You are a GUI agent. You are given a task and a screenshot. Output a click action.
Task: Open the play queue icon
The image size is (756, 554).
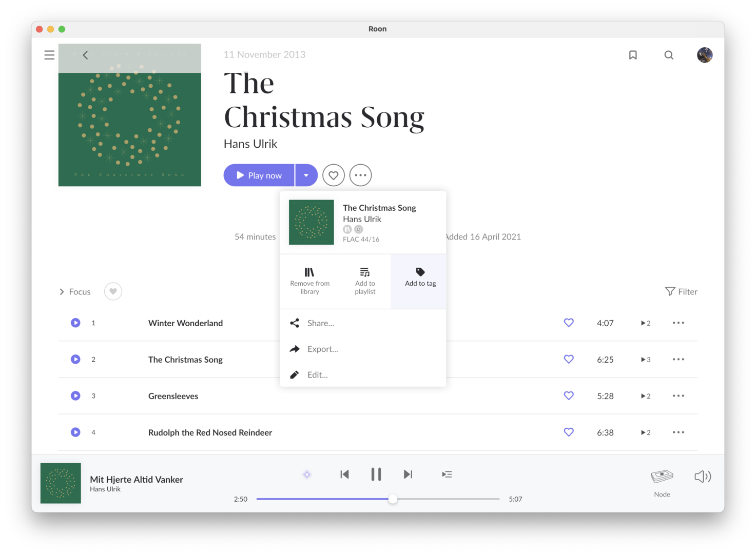click(447, 474)
